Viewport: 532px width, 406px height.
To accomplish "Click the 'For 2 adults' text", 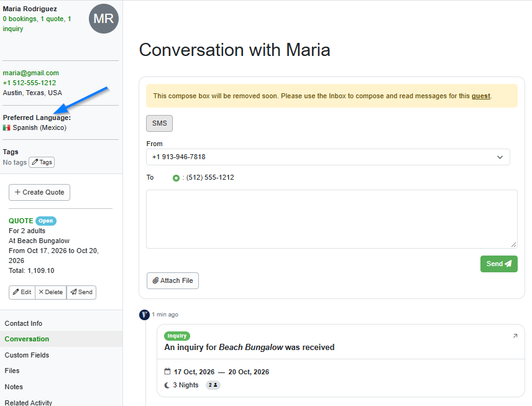I will click(27, 231).
